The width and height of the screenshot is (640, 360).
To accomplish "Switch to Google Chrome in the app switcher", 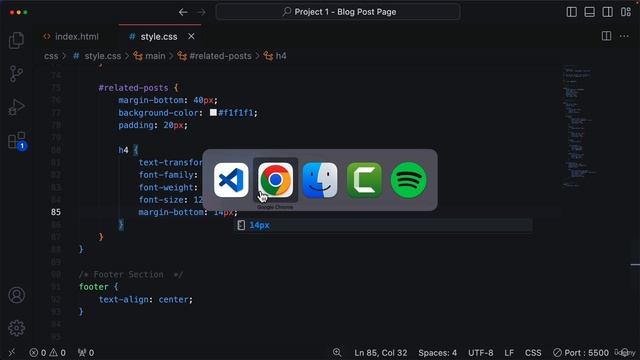I will click(x=276, y=180).
